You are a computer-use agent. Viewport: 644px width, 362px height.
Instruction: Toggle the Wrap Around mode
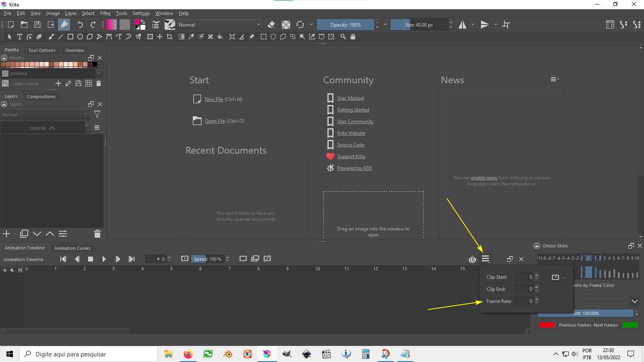click(x=506, y=25)
